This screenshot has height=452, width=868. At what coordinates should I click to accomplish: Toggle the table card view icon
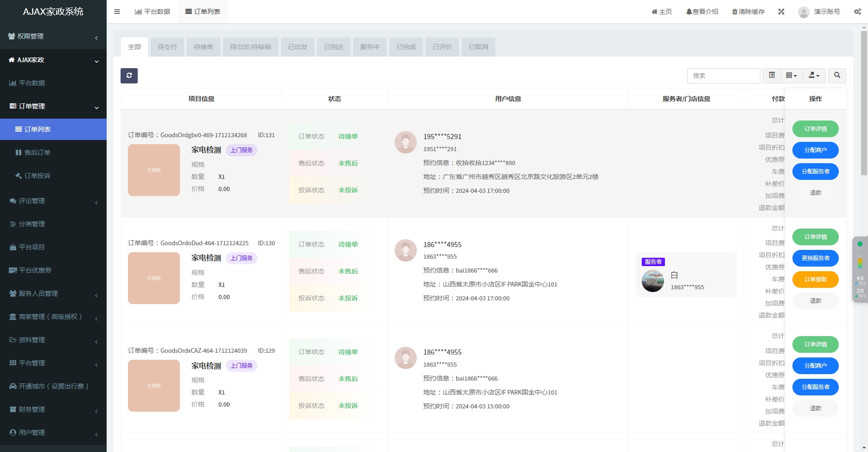point(772,76)
